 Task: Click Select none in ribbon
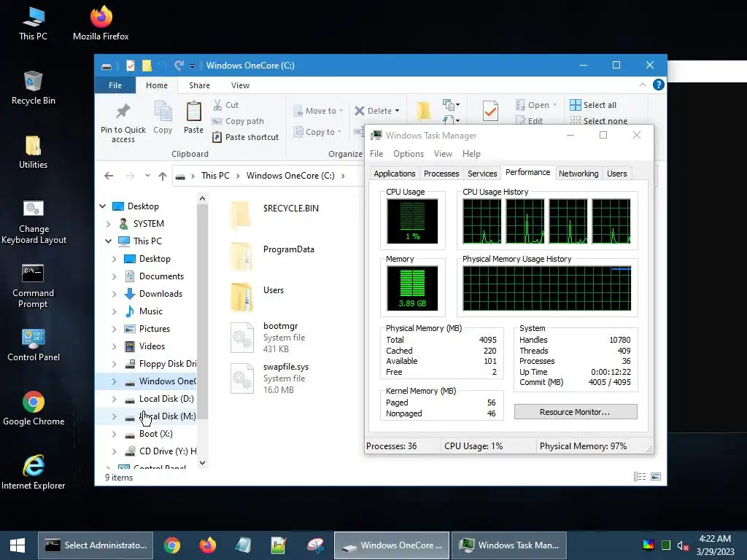pos(599,121)
